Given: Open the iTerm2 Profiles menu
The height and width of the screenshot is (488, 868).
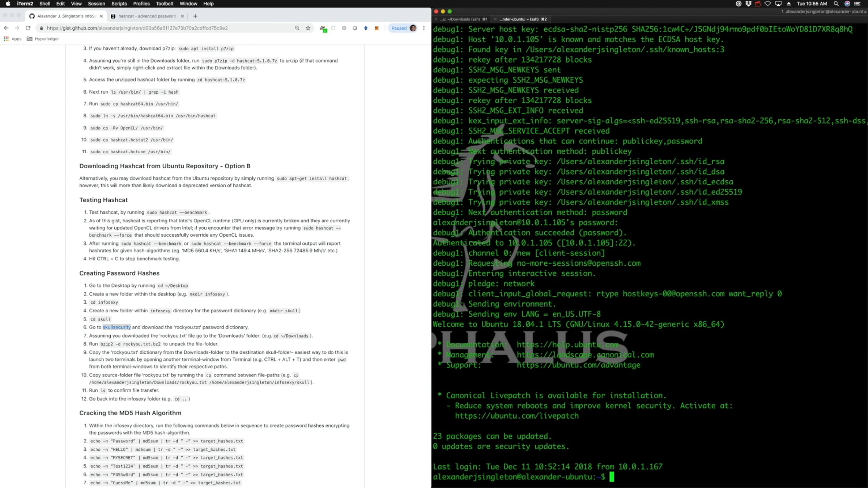Looking at the screenshot, I should click(141, 4).
